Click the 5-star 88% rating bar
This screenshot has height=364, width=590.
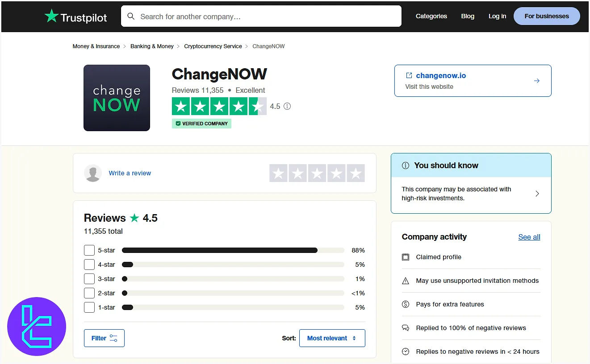(x=233, y=250)
